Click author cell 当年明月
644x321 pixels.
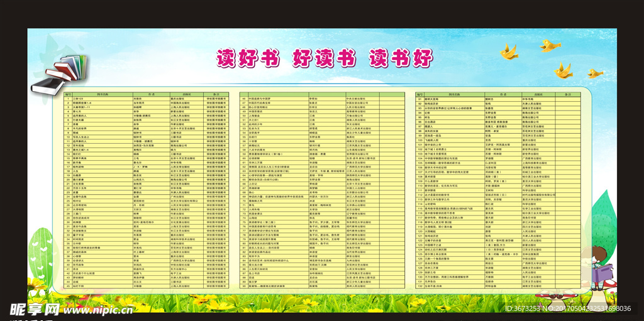click(x=138, y=102)
